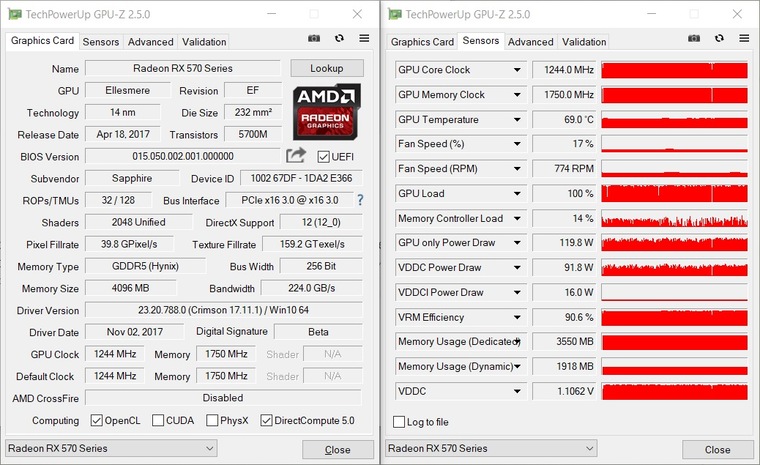Viewport: 760px width, 465px height.
Task: Click camera icon in Sensors window
Action: click(x=694, y=38)
